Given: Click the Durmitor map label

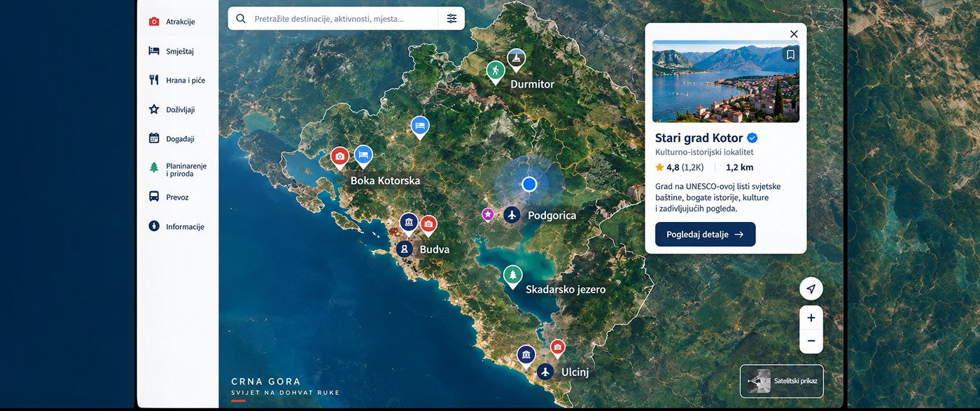Looking at the screenshot, I should point(532,84).
